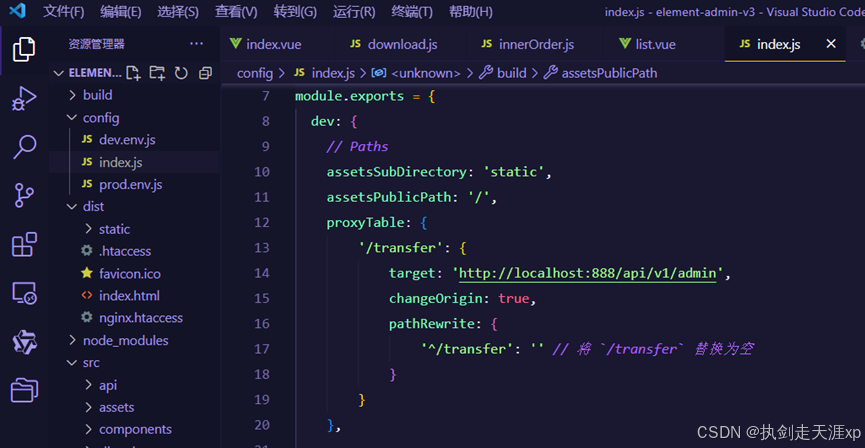Click the New File icon in explorer header
The image size is (865, 448).
click(x=133, y=73)
